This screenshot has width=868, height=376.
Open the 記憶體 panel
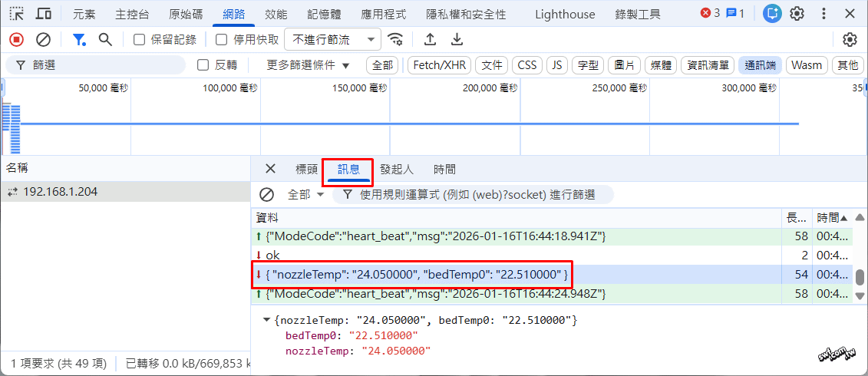(x=324, y=14)
